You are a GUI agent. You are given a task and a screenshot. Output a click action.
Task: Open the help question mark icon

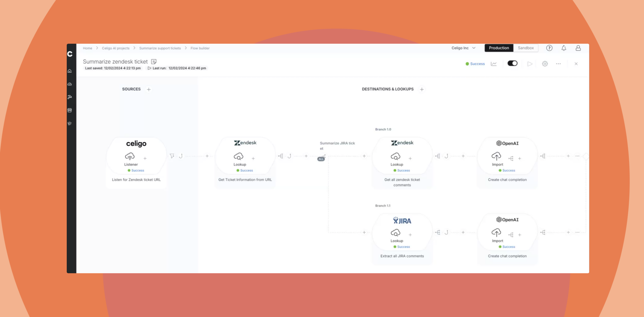549,48
